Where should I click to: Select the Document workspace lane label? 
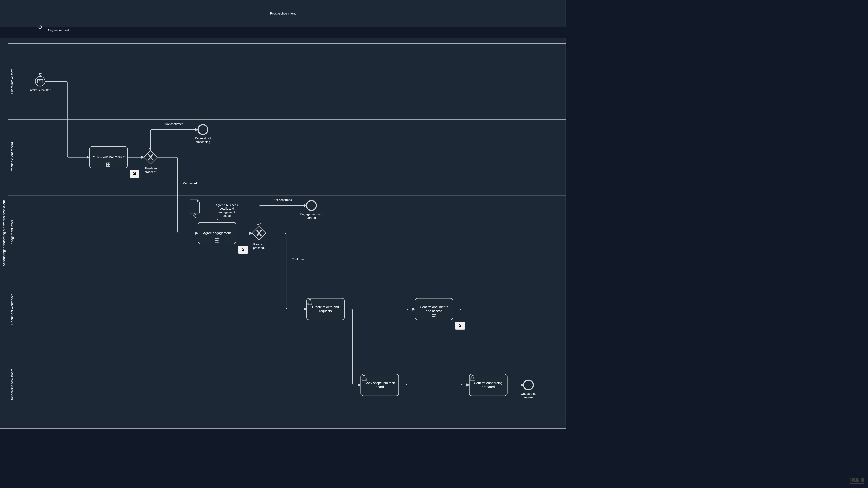pos(12,309)
